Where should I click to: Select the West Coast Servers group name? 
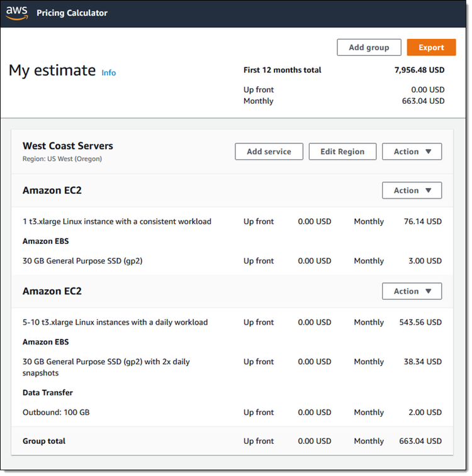68,146
